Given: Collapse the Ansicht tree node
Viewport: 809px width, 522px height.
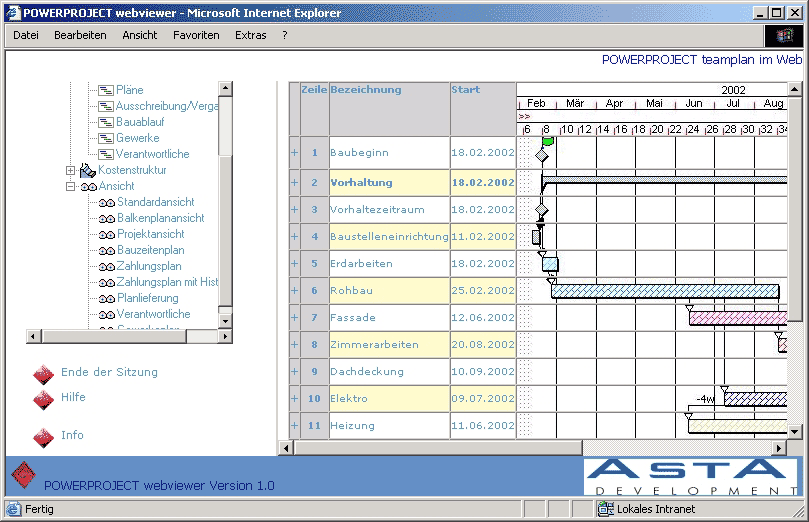Looking at the screenshot, I should coord(71,186).
